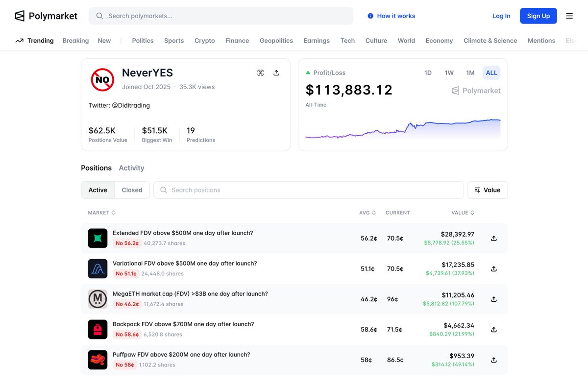
Task: Share the Extended FDV position
Action: [494, 238]
